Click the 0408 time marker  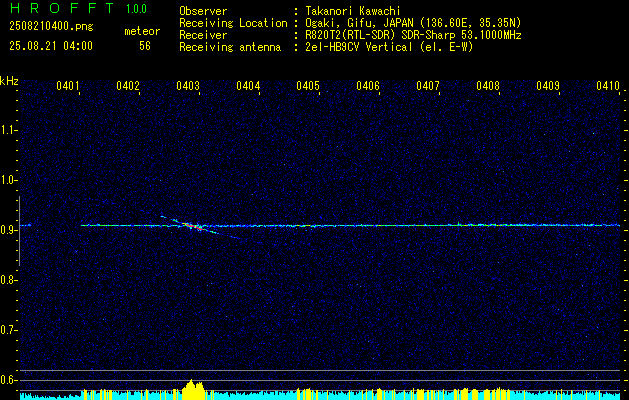pos(488,86)
